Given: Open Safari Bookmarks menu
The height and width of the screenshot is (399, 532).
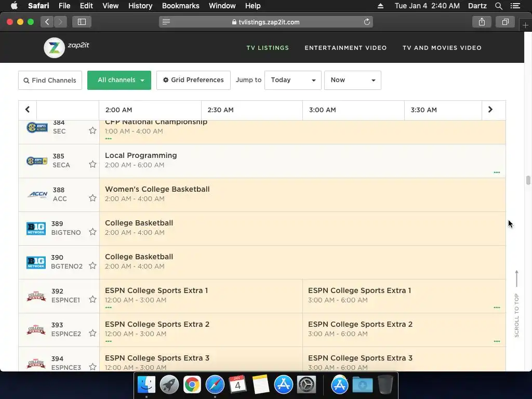Looking at the screenshot, I should pyautogui.click(x=180, y=6).
